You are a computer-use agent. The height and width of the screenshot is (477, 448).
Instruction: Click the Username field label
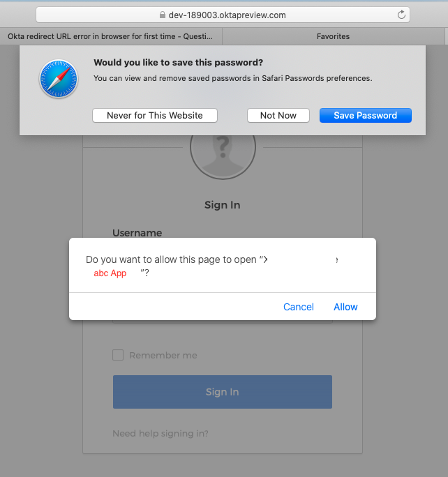(137, 233)
